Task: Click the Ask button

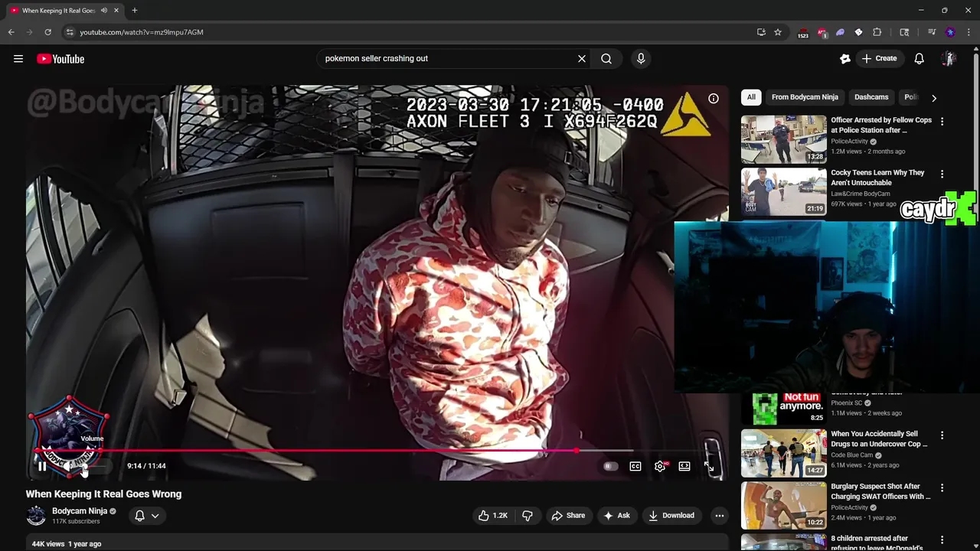Action: click(x=616, y=515)
